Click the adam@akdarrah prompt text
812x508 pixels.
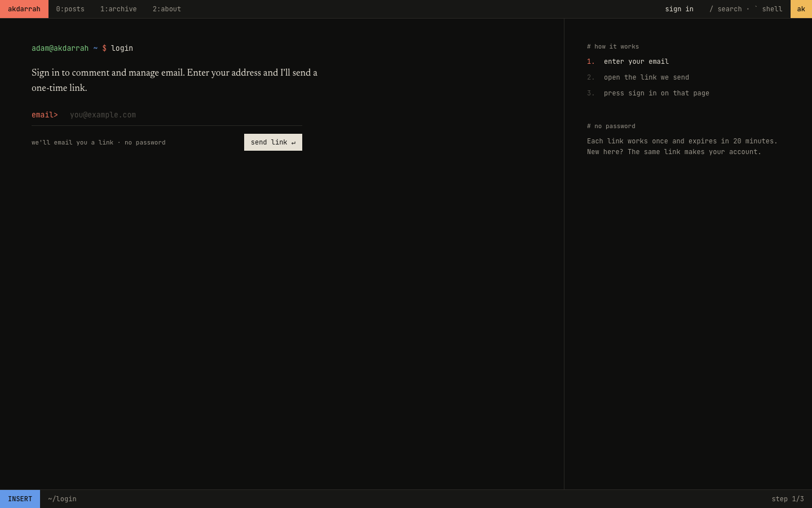coord(60,48)
